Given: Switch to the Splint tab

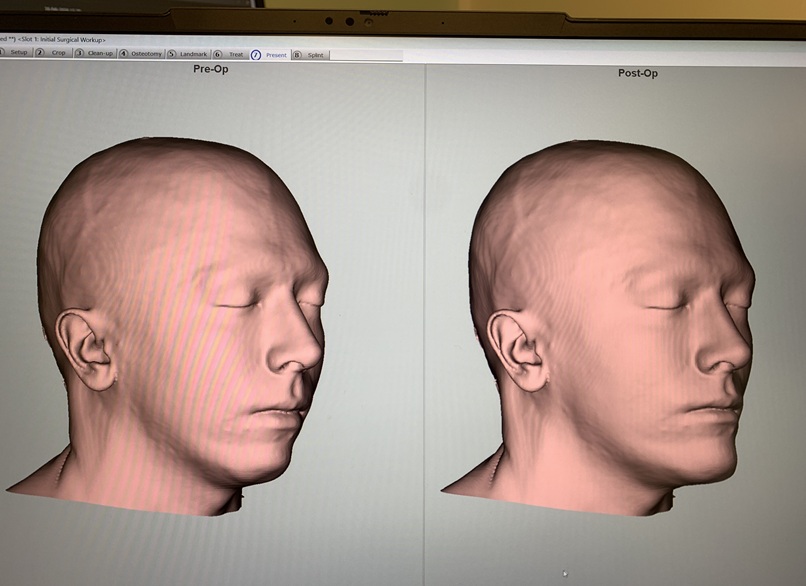Looking at the screenshot, I should point(310,55).
